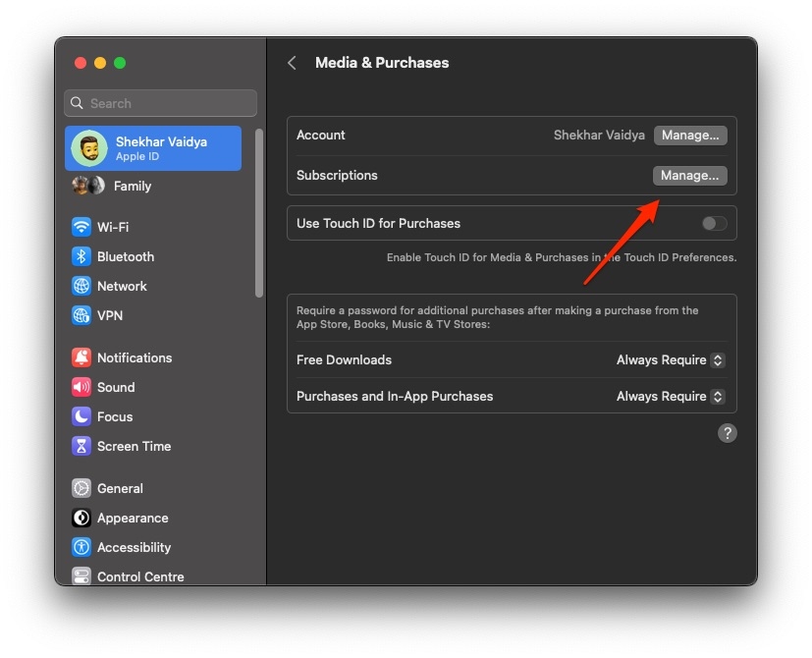Click the search magnifier icon

tap(77, 103)
